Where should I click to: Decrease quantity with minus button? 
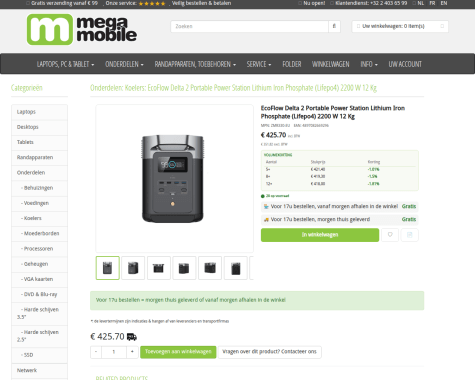tap(96, 352)
